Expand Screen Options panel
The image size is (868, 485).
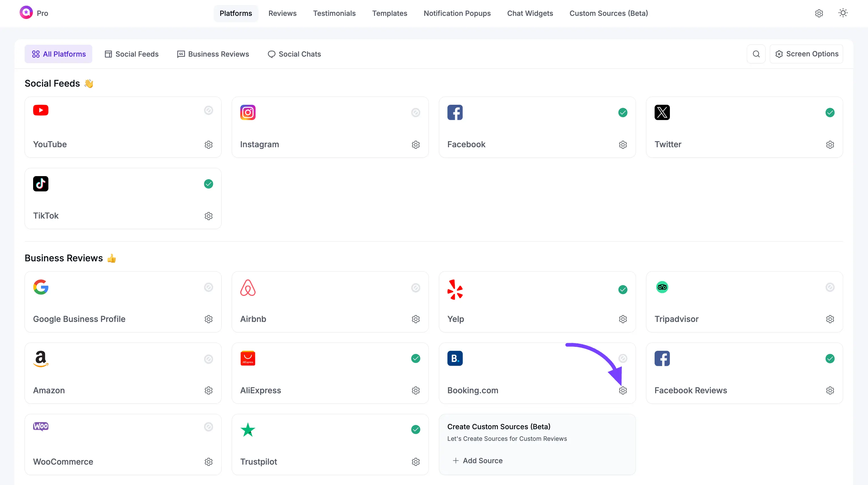coord(806,54)
